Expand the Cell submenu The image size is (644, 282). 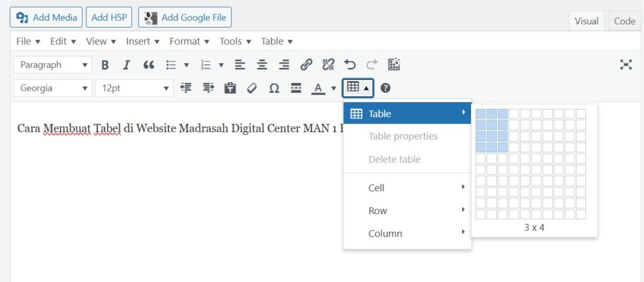(x=407, y=188)
